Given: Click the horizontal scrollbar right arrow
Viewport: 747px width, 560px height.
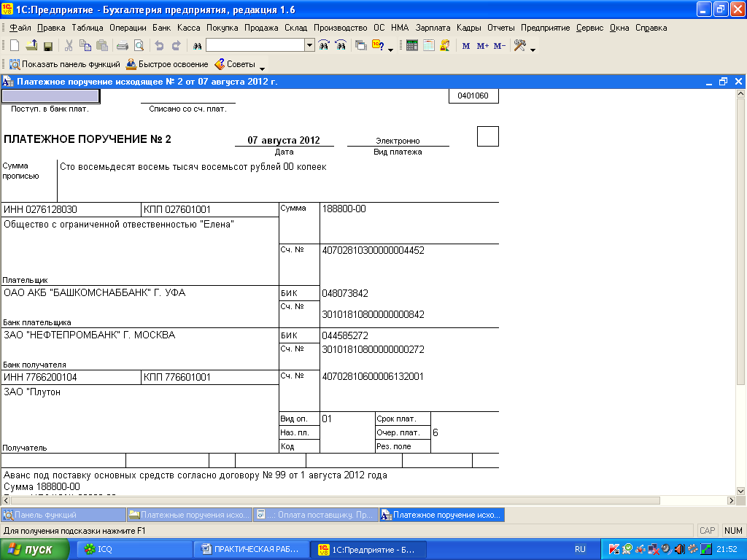Looking at the screenshot, I should click(x=731, y=500).
